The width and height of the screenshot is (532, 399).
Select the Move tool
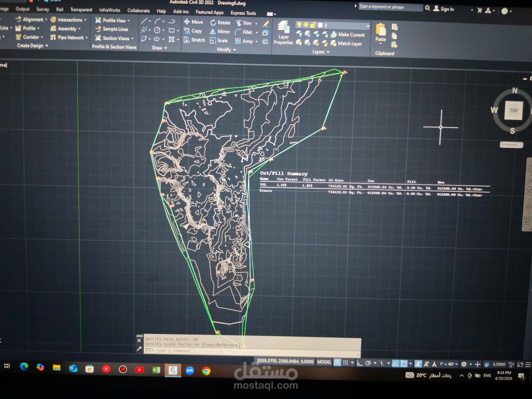(193, 22)
